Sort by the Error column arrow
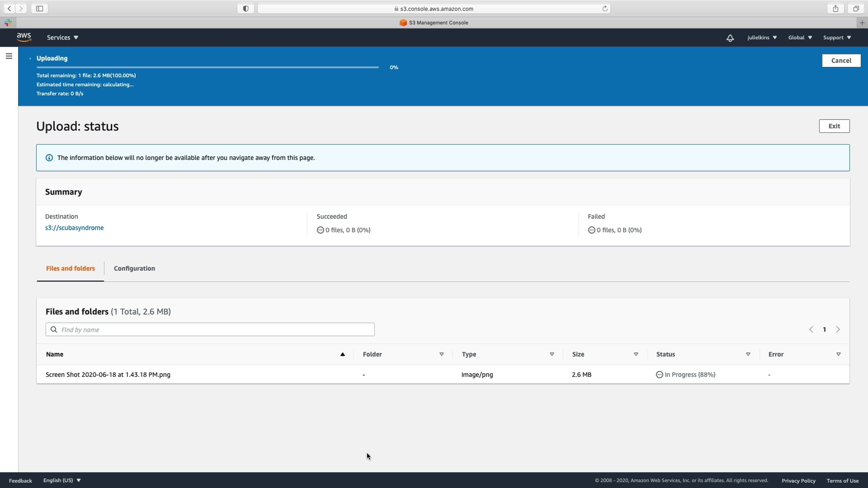868x488 pixels. [x=838, y=354]
